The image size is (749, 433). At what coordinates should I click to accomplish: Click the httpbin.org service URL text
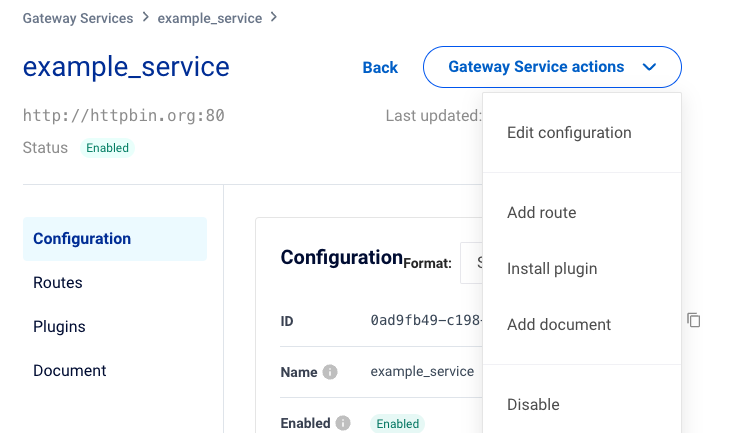point(124,116)
